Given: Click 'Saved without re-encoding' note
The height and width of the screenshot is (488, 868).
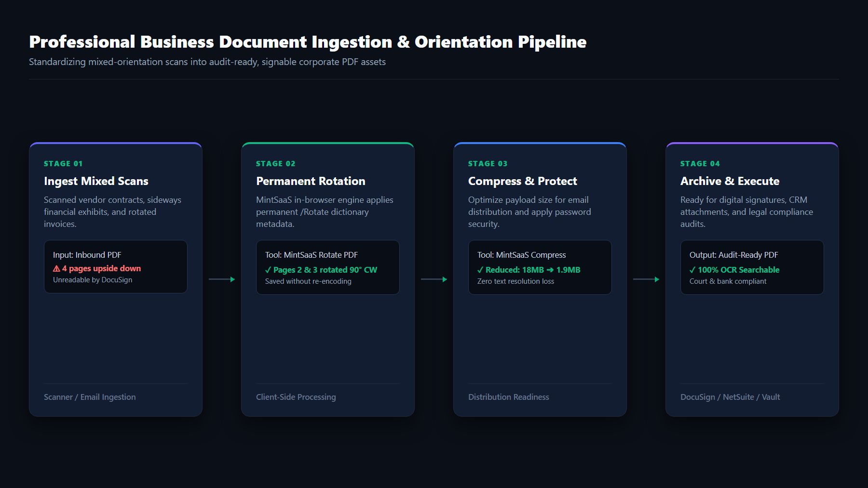Looking at the screenshot, I should tap(308, 281).
